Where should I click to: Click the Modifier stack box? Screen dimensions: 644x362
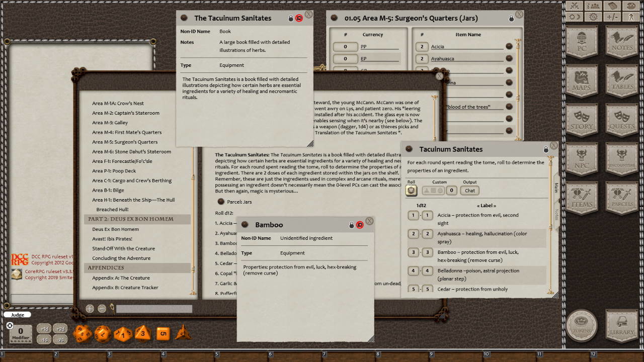(x=20, y=331)
